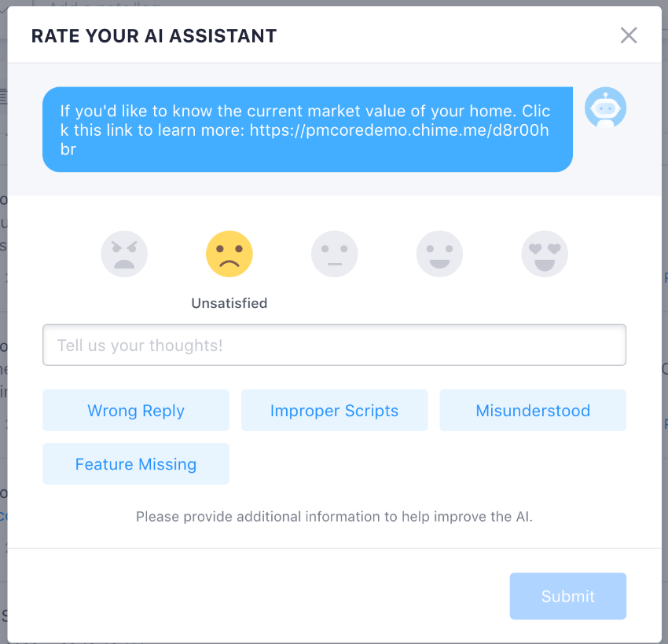Viewport: 668px width, 644px height.
Task: Click the blue AI message bubble
Action: (307, 130)
